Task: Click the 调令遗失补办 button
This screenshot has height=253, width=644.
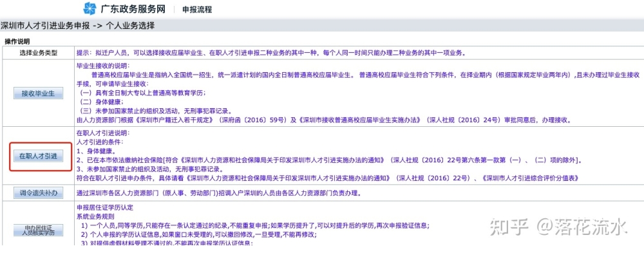Action: point(38,192)
